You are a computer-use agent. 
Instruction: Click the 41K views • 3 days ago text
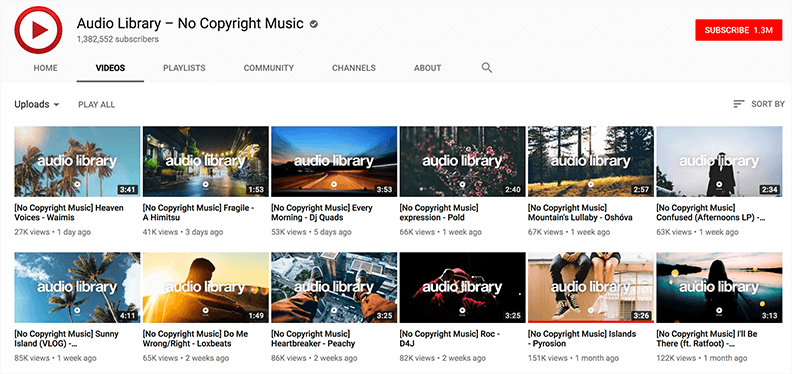click(x=183, y=232)
